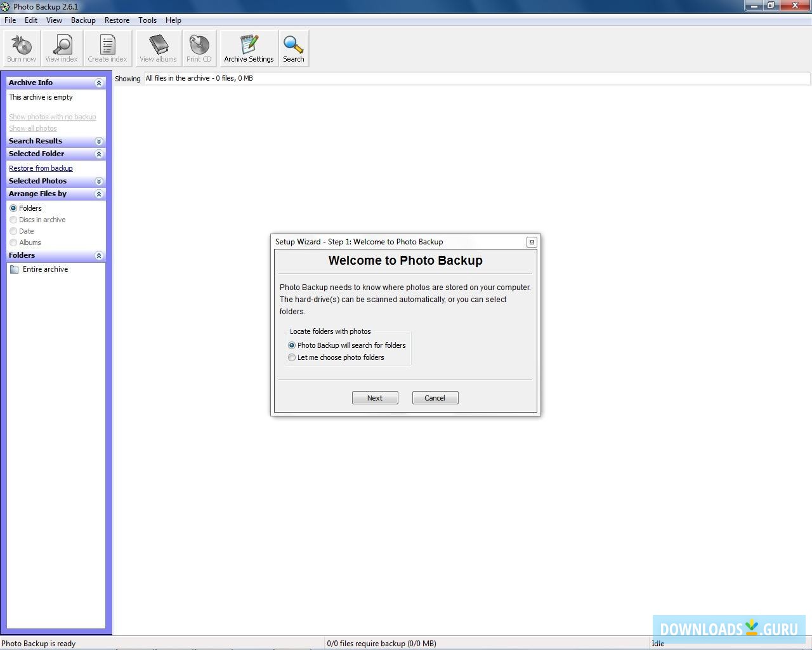Click the '0/0 files require backup' status
Viewport: 812px width, 650px height.
pyautogui.click(x=382, y=643)
